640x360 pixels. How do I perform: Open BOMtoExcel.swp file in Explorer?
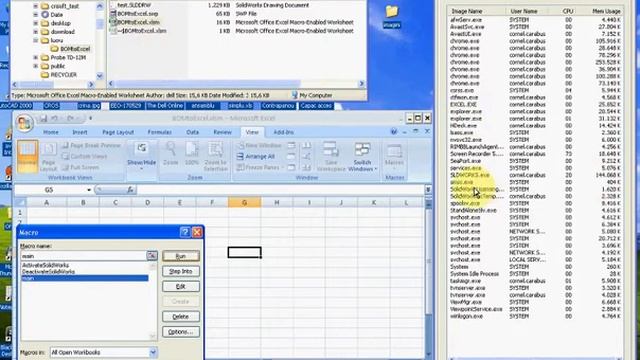point(138,13)
